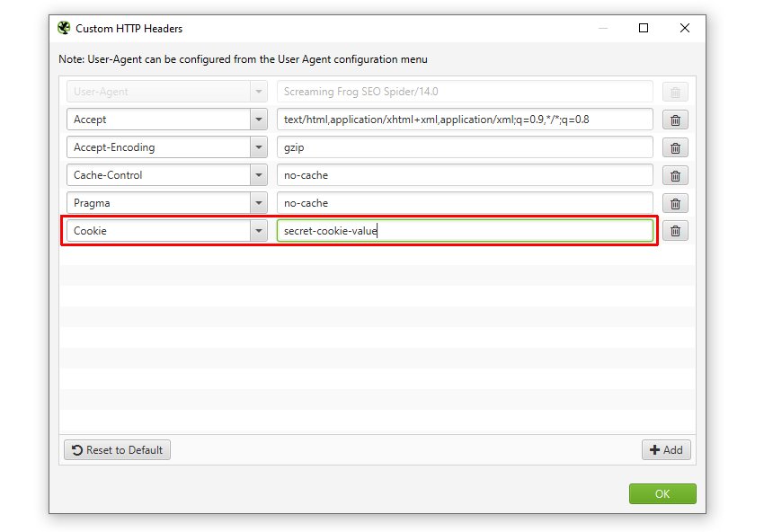Viewport: 764px width, 532px height.
Task: Click Reset to Default button
Action: pos(117,449)
